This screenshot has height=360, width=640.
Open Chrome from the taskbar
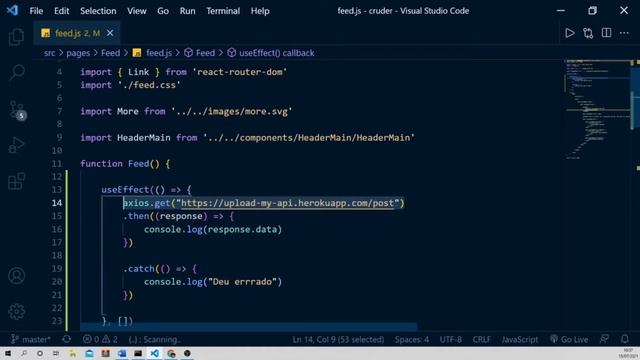[171, 353]
